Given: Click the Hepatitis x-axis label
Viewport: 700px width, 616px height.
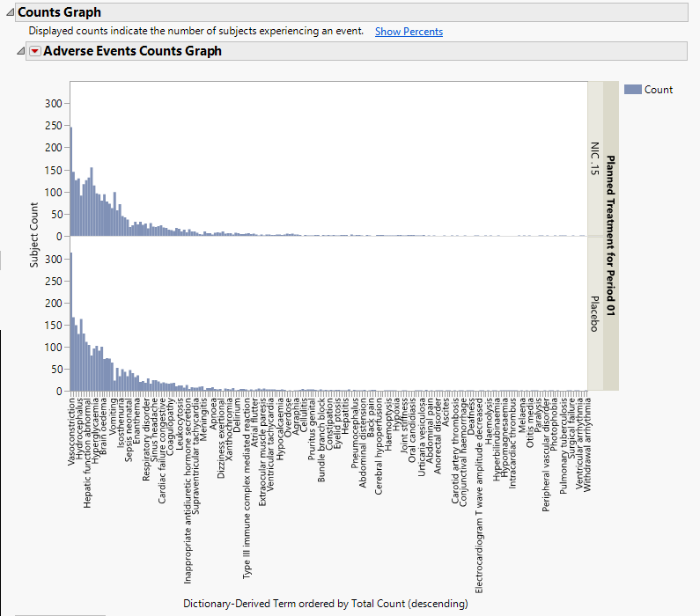Looking at the screenshot, I should (x=345, y=415).
